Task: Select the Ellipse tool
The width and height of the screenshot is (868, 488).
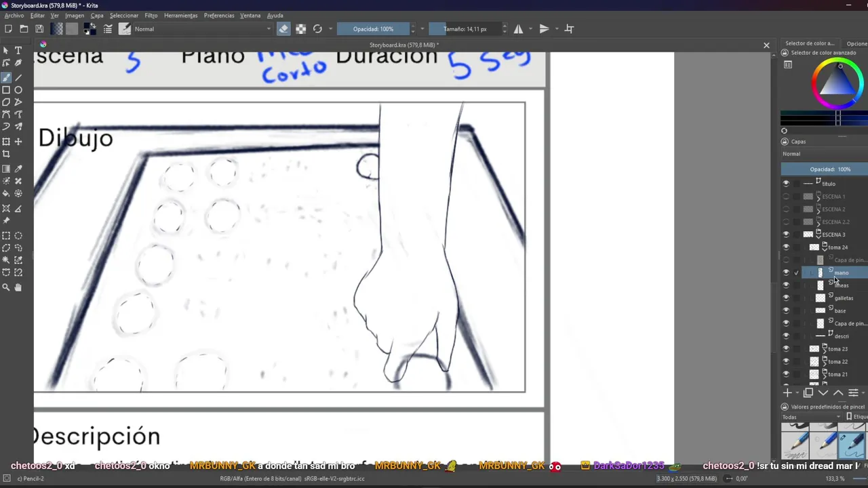Action: 18,89
